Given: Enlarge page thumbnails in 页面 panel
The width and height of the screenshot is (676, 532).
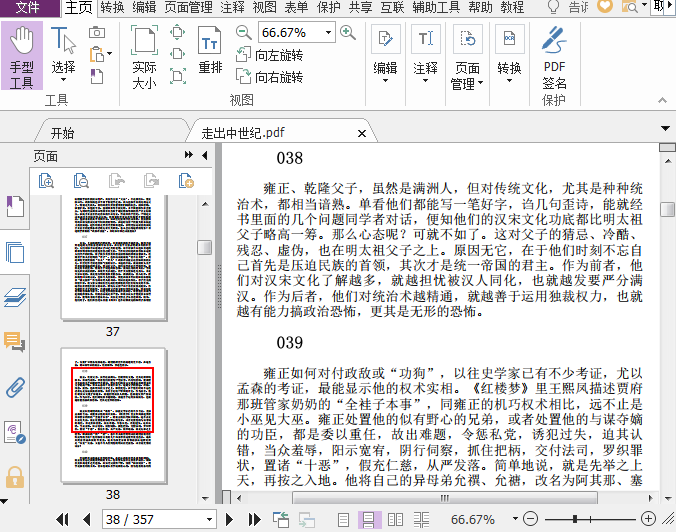Looking at the screenshot, I should pos(46,181).
